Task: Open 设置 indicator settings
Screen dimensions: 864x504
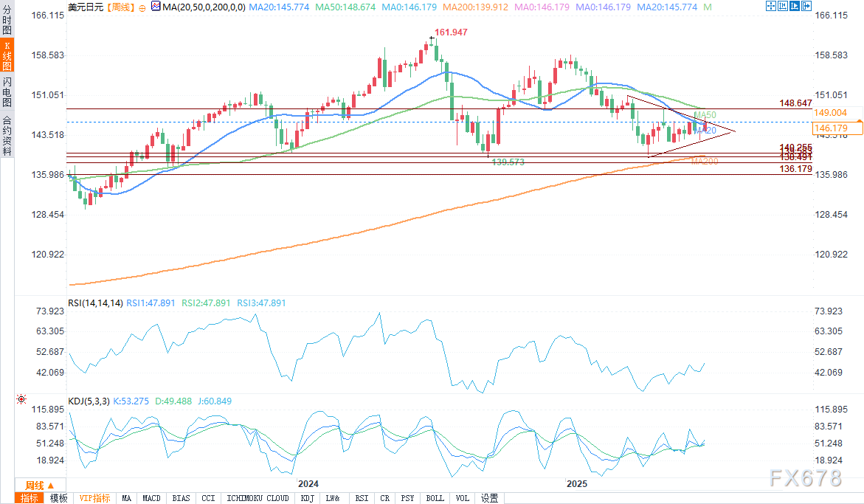Action: (489, 498)
